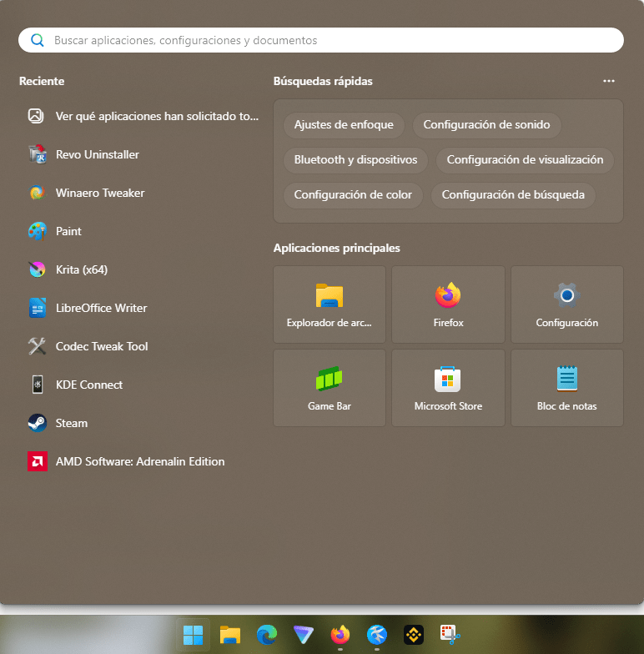Viewport: 644px width, 654px height.
Task: Open File Explorer from the taskbar
Action: coord(230,635)
